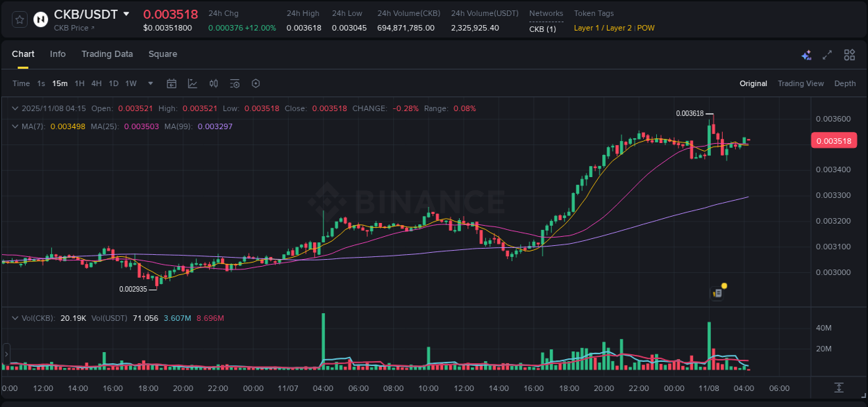Switch to the Depth view
Viewport: 868px width, 407px height.
tap(844, 83)
